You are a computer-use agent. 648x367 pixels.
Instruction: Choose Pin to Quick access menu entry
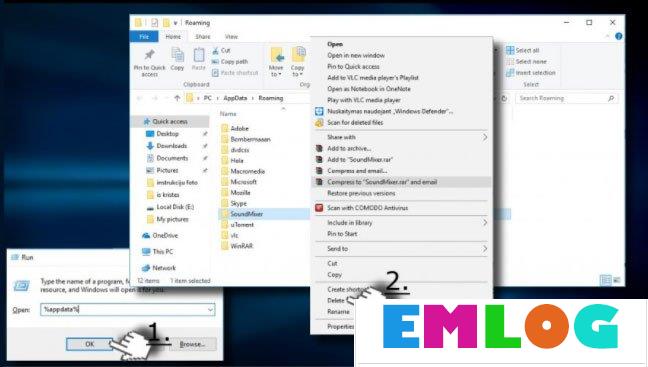click(353, 66)
